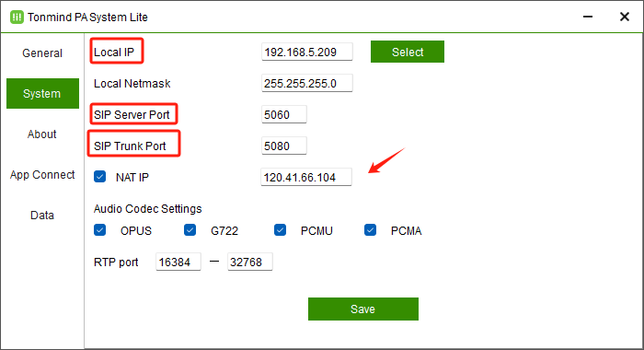
Task: Open the General settings tab
Action: pyautogui.click(x=42, y=53)
